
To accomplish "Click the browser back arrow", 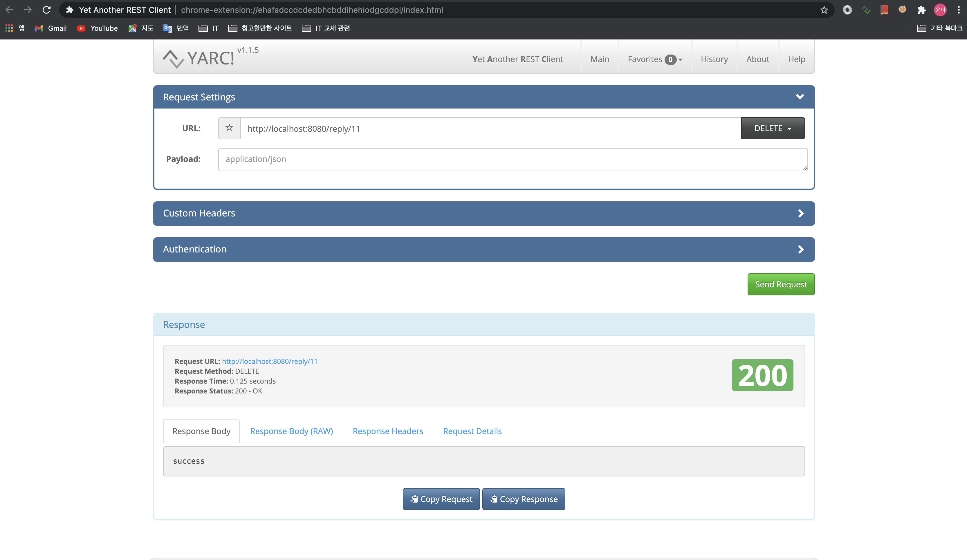I will (x=9, y=10).
